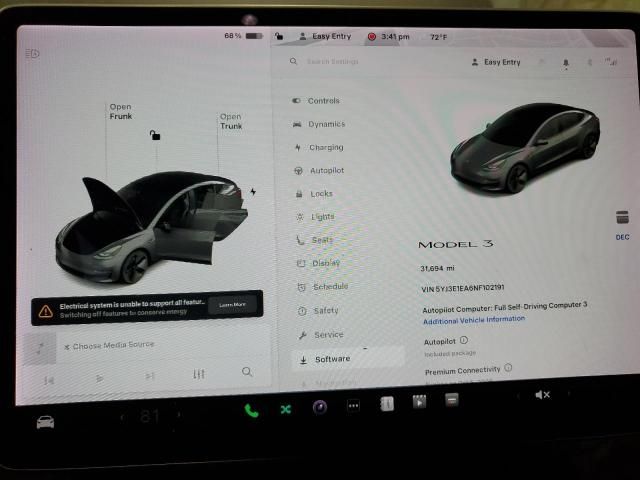This screenshot has height=480, width=640.
Task: Expand Premium Connectivity info icon
Action: pyautogui.click(x=508, y=368)
